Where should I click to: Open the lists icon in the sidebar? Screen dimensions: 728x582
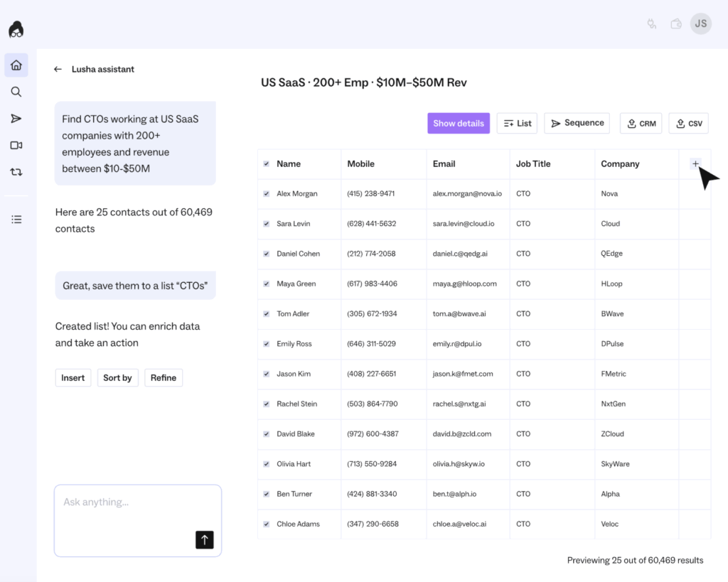point(16,220)
